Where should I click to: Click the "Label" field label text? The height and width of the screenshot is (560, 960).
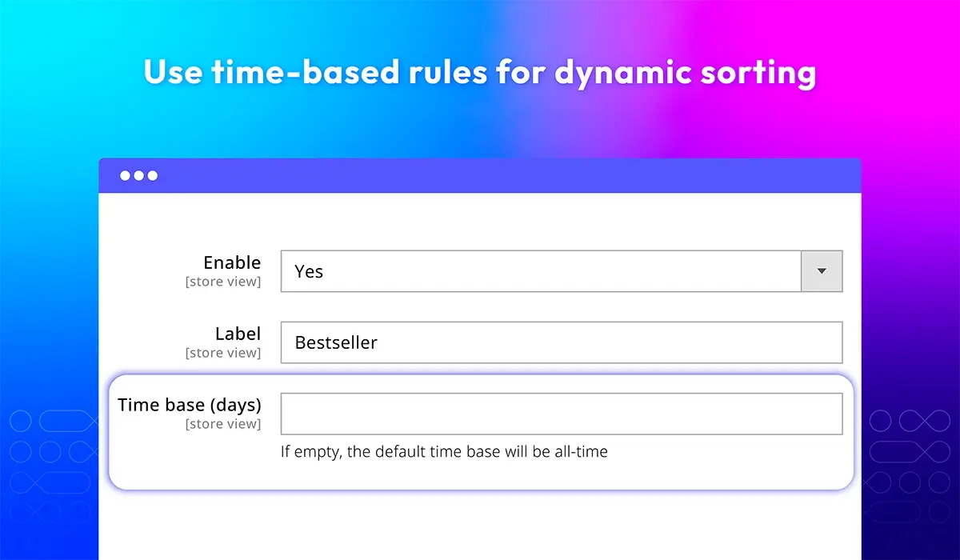238,334
